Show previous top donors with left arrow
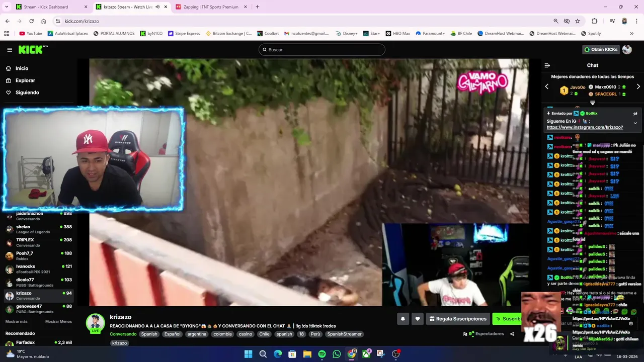 click(x=547, y=86)
